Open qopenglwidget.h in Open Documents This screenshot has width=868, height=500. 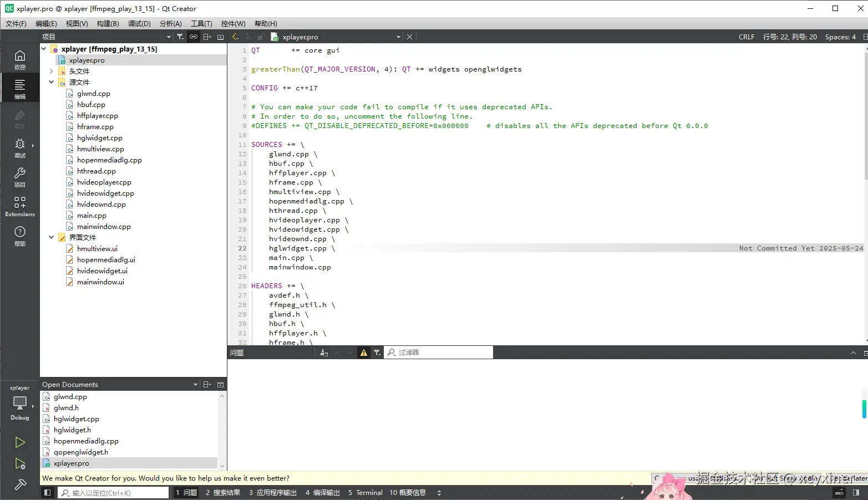(81, 452)
